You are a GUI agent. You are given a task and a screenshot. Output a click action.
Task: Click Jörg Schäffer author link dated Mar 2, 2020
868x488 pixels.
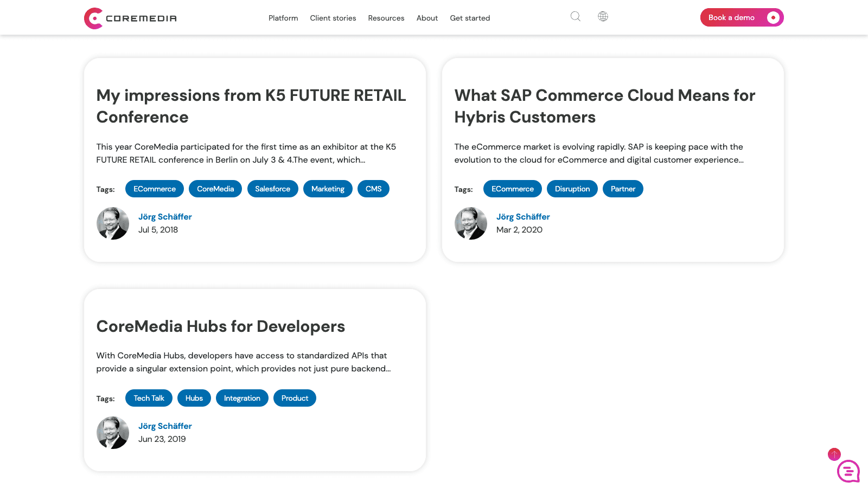click(523, 217)
